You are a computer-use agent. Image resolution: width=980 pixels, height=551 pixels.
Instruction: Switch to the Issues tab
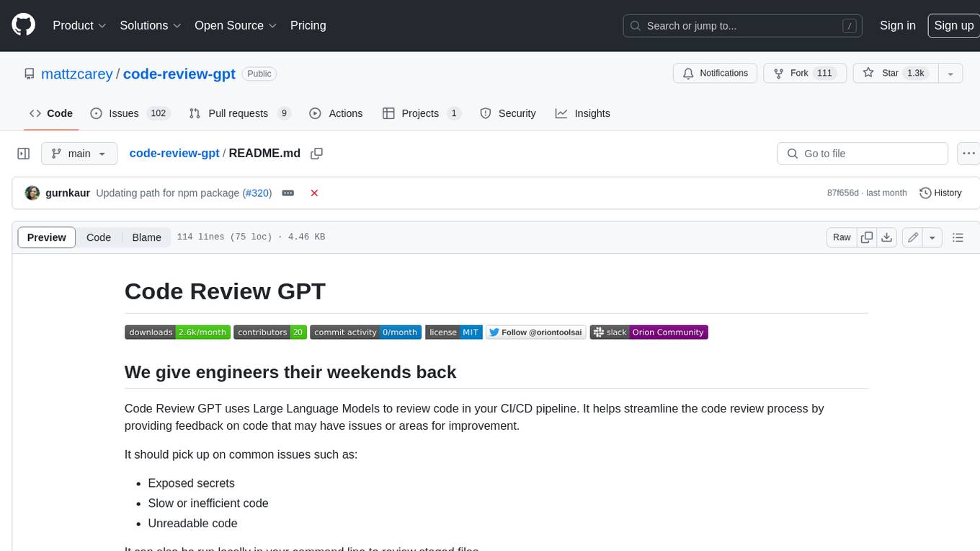tap(130, 113)
